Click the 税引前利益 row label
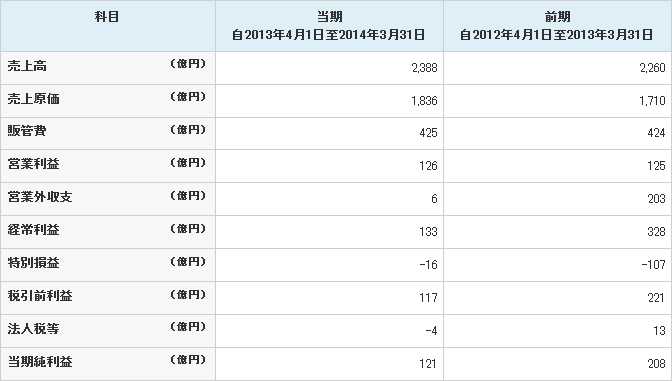 tap(40, 296)
